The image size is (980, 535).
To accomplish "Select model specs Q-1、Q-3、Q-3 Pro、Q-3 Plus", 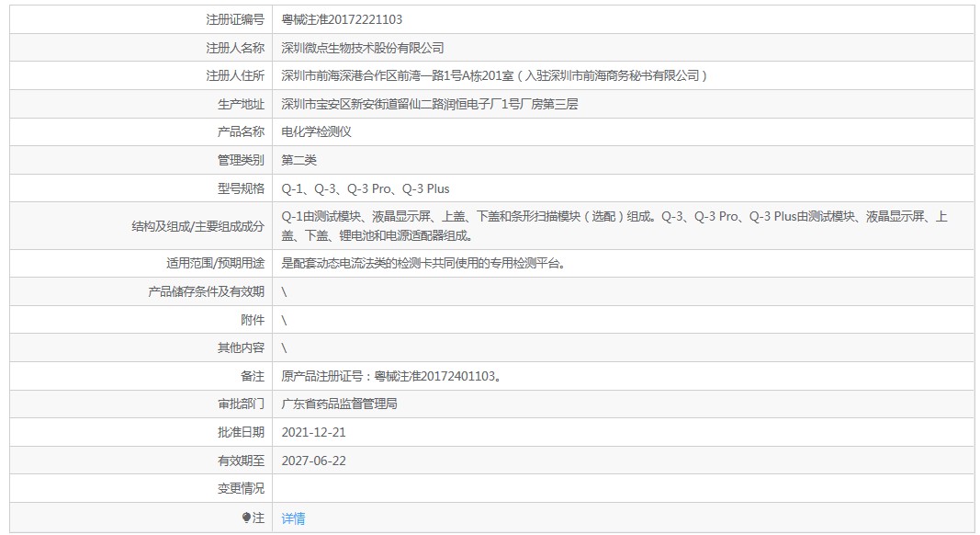I will [x=366, y=188].
